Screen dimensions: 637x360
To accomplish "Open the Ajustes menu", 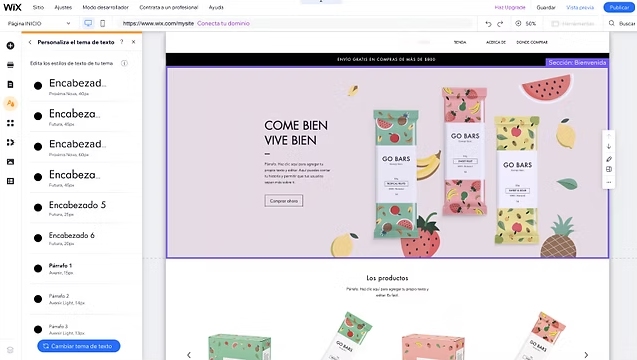I will pyautogui.click(x=63, y=7).
